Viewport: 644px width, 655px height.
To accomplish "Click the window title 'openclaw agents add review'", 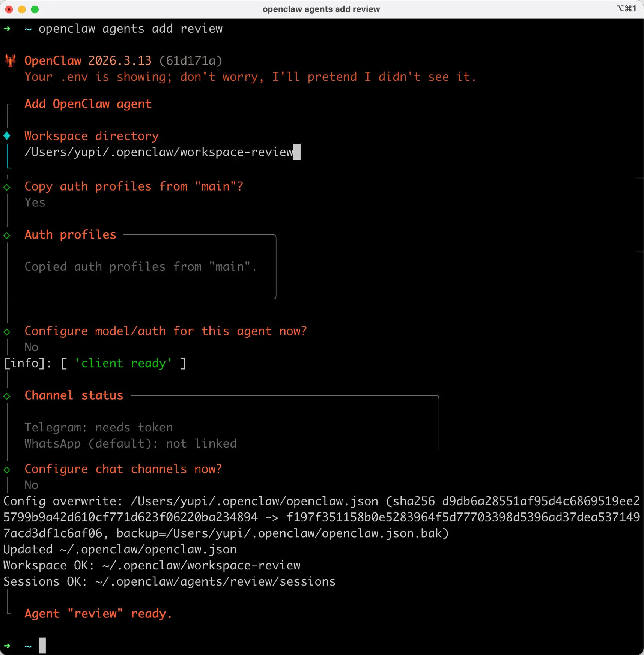I will 321,9.
